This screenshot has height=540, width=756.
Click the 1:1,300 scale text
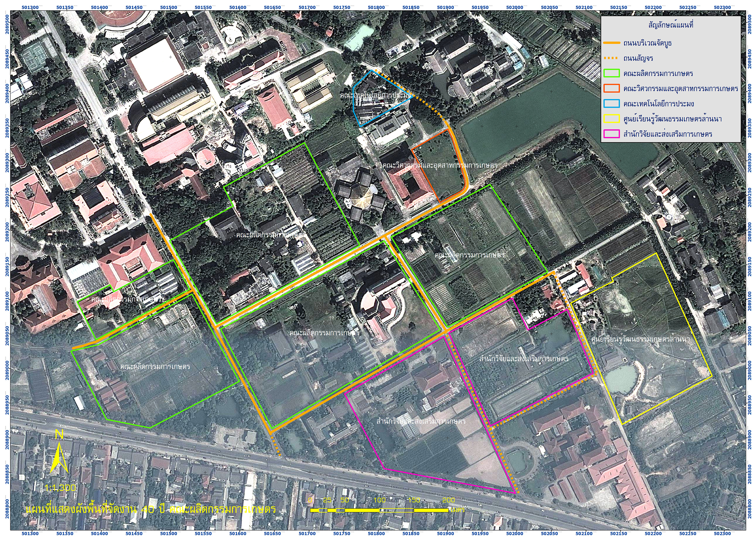click(x=60, y=488)
